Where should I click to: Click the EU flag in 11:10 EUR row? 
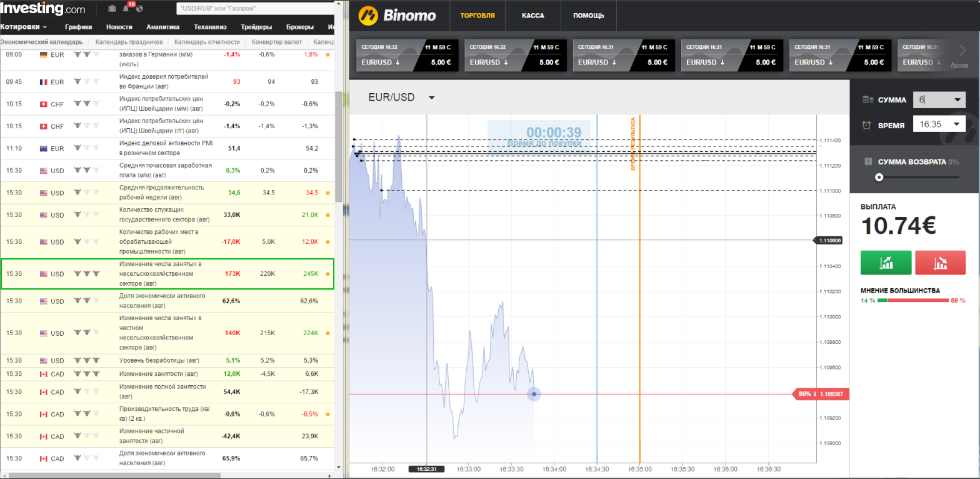pos(44,148)
